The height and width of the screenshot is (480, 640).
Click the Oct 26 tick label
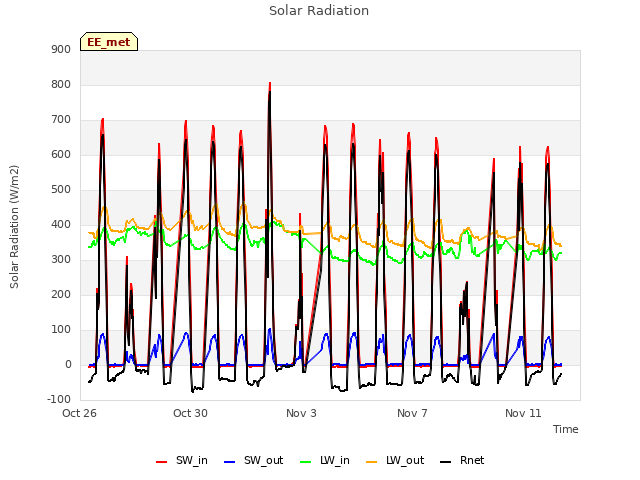[x=79, y=413]
